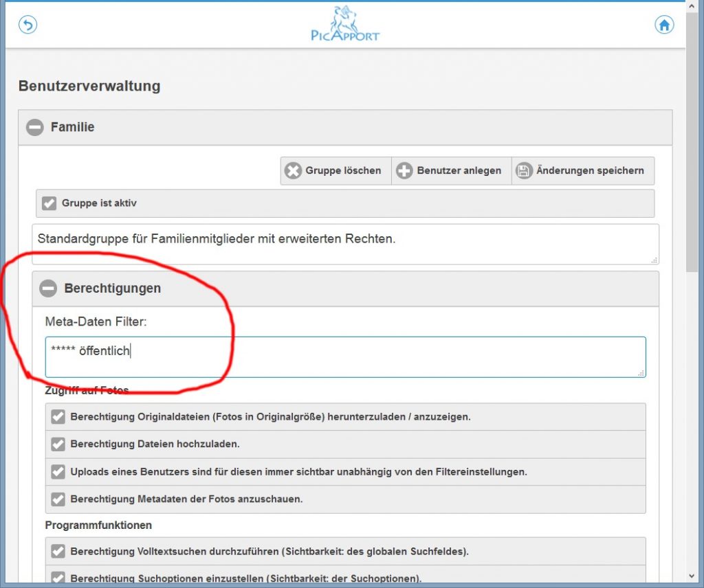Click Benutzer anlegen button
The width and height of the screenshot is (704, 588).
pyautogui.click(x=451, y=170)
